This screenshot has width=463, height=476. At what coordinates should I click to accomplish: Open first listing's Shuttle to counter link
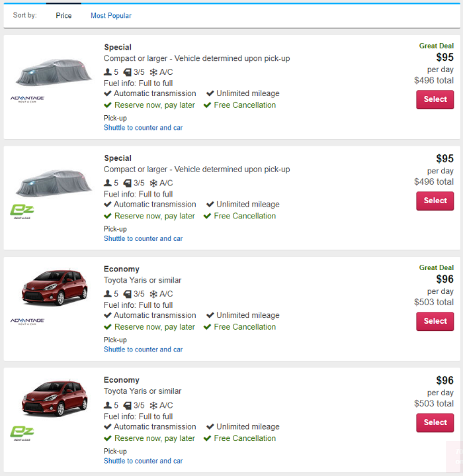pos(143,128)
